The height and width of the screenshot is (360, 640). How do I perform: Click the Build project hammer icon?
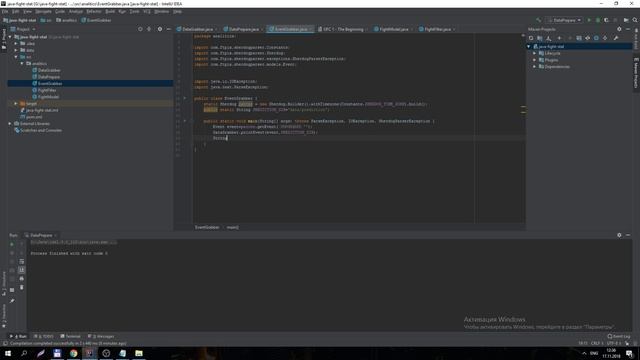click(x=539, y=20)
